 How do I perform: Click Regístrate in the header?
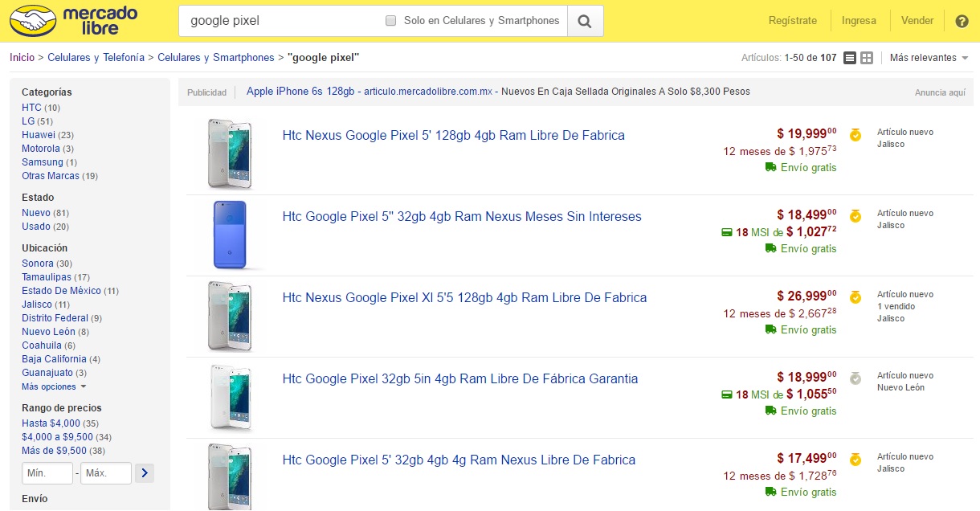pyautogui.click(x=792, y=21)
